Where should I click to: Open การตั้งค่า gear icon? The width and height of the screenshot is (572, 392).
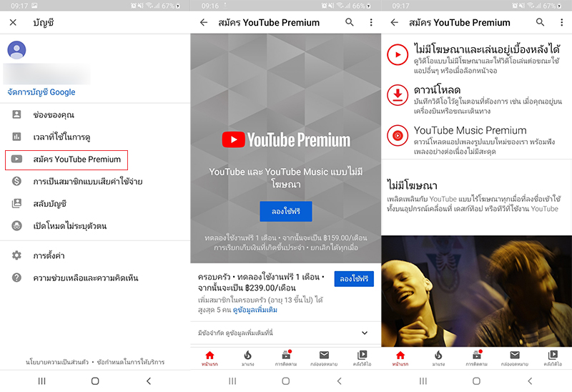coord(16,255)
